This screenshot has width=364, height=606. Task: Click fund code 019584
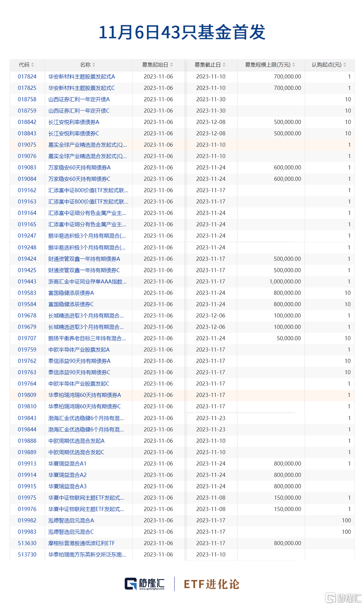coord(27,304)
